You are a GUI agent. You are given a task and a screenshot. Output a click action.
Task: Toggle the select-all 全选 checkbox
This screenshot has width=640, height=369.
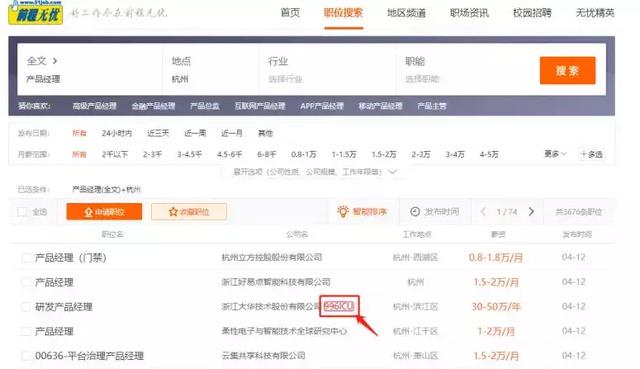coord(22,212)
